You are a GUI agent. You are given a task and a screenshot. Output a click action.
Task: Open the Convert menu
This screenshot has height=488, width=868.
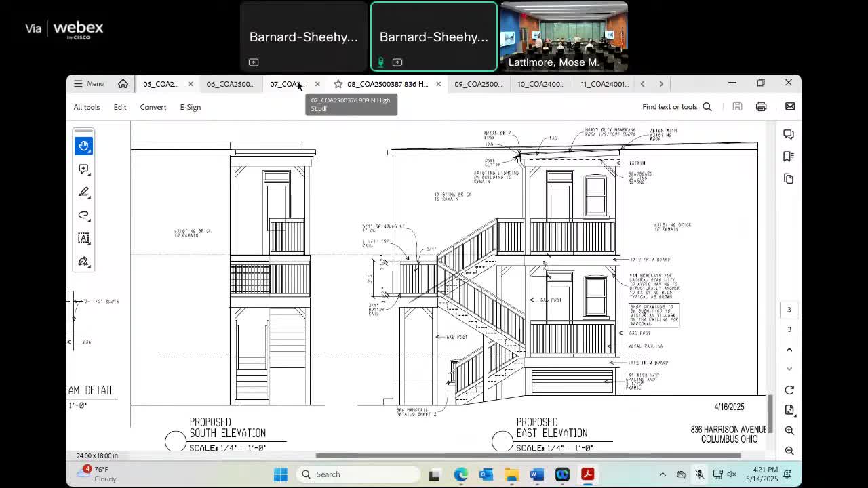pyautogui.click(x=153, y=107)
